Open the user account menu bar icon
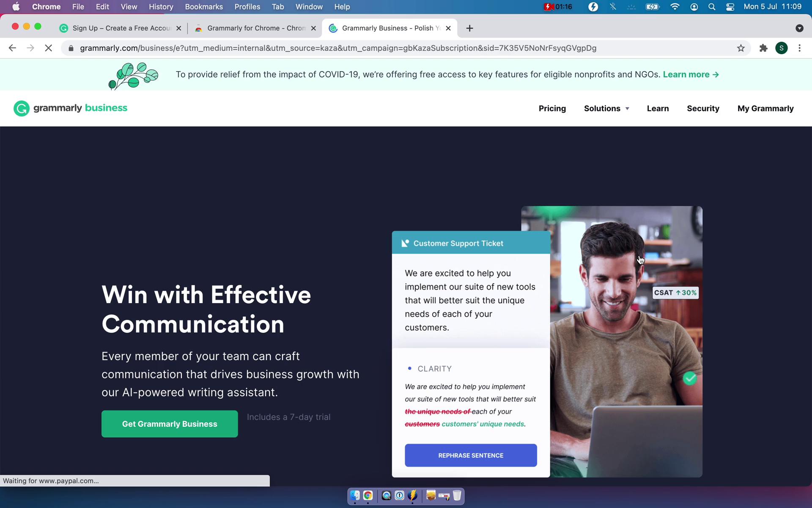Screen dimensions: 812x508 [694, 7]
